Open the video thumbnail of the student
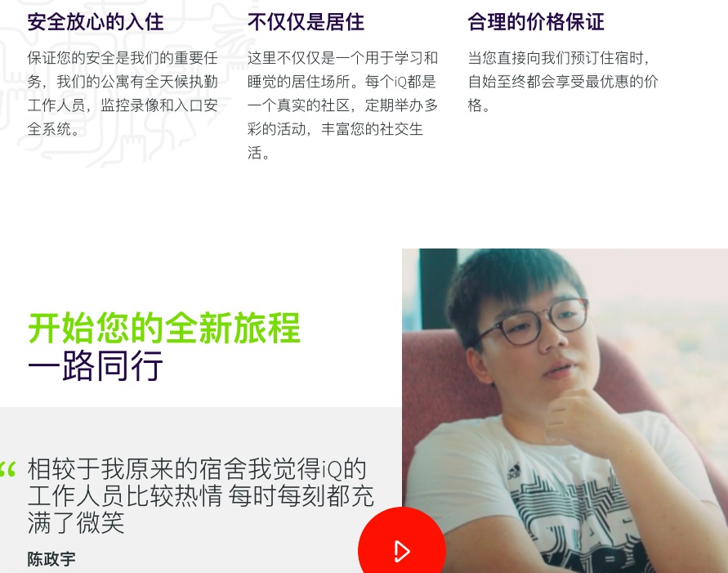The width and height of the screenshot is (728, 573). (x=565, y=410)
